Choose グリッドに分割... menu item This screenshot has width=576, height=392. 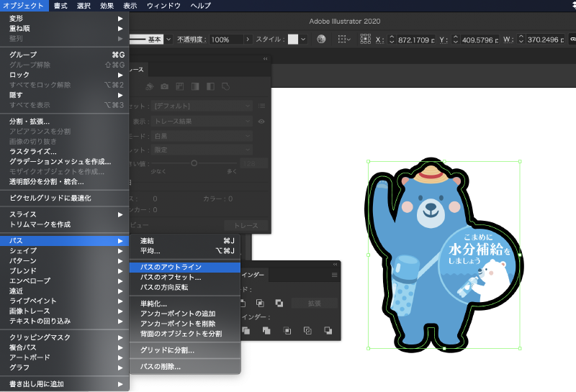tap(185, 350)
